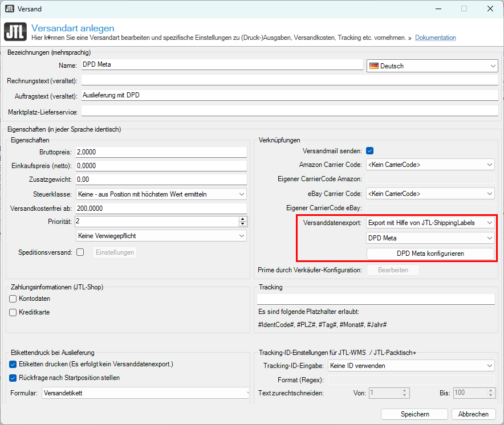Enable the Speditionsversand checkbox
This screenshot has width=504, height=425.
click(x=80, y=252)
